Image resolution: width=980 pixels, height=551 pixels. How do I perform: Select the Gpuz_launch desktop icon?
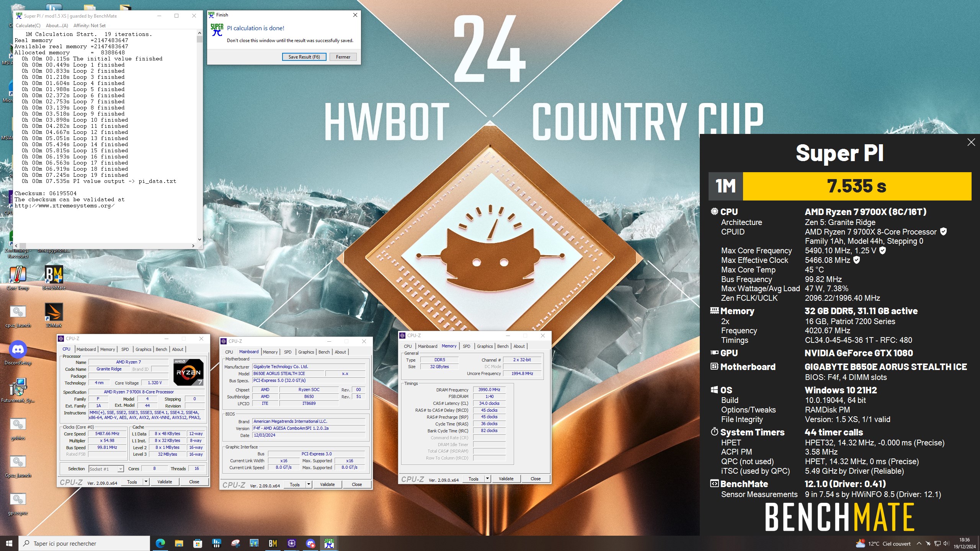click(x=18, y=466)
